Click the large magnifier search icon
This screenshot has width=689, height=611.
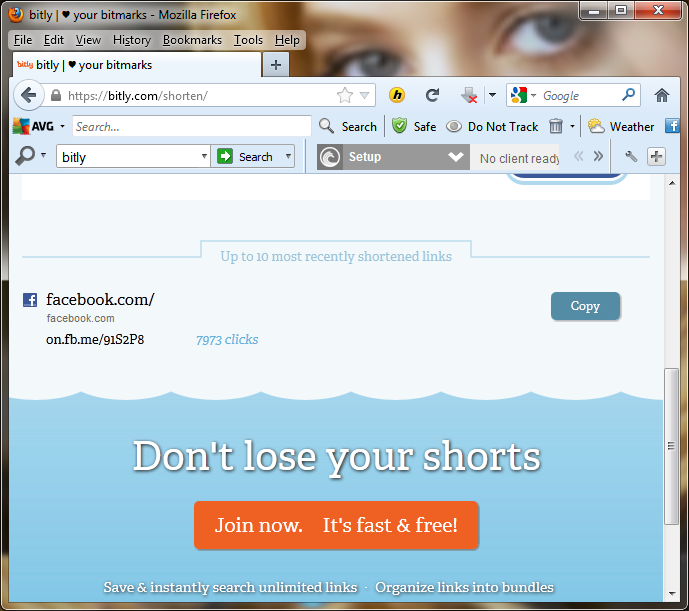point(25,156)
